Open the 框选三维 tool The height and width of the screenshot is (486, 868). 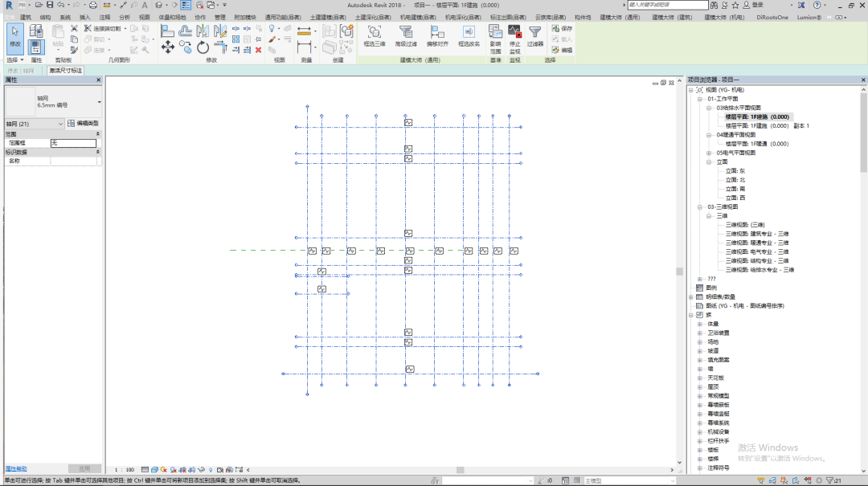click(x=375, y=36)
